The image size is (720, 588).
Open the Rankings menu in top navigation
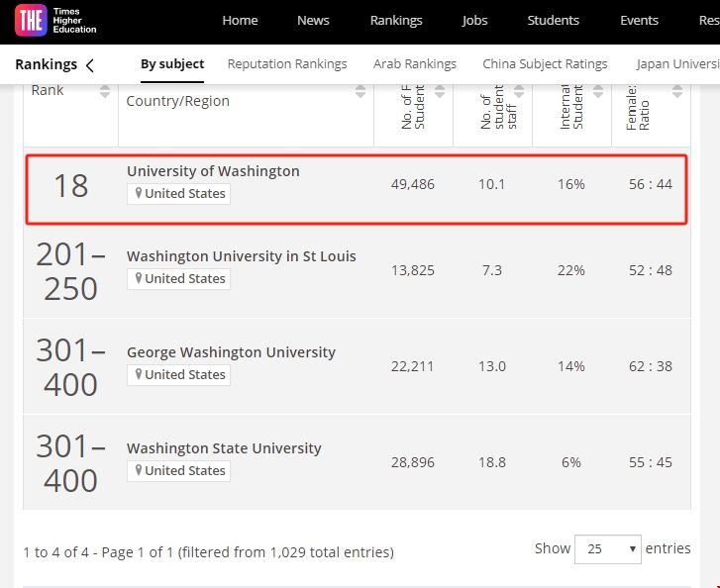[396, 21]
